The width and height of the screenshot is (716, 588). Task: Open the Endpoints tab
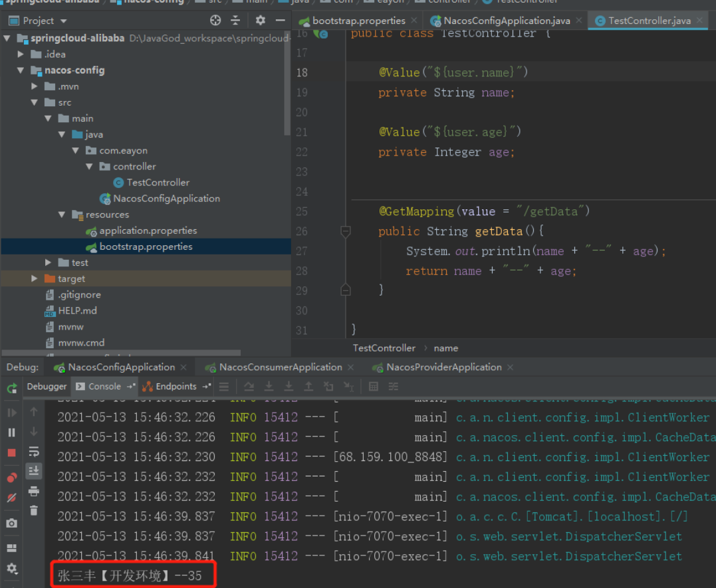[x=176, y=387]
